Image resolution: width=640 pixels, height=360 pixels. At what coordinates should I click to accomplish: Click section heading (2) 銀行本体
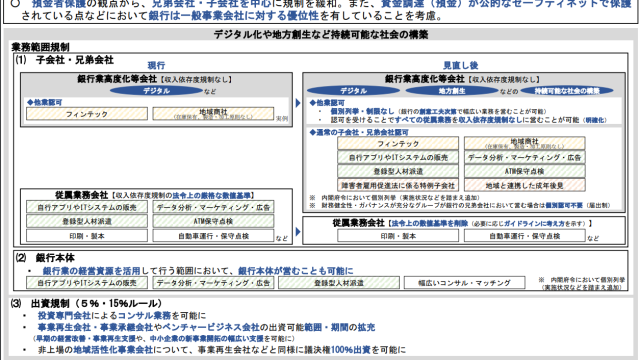[45, 258]
